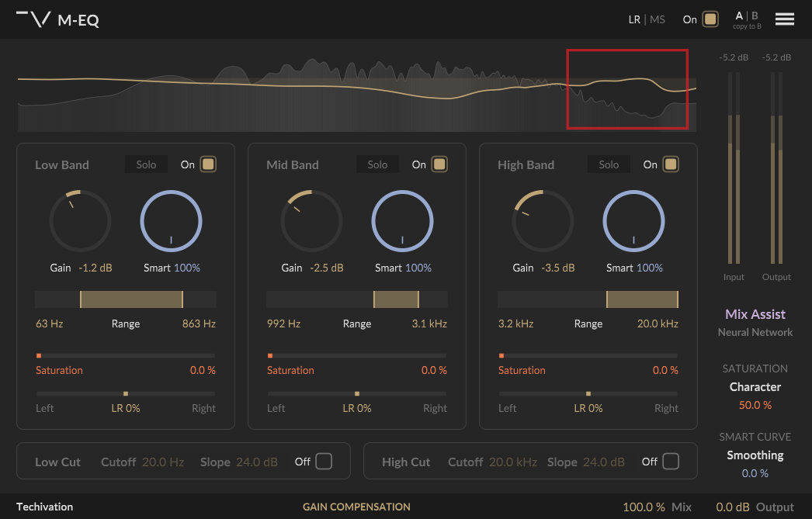Select the B preset slot
Screen dimensions: 812x519
(x=755, y=16)
